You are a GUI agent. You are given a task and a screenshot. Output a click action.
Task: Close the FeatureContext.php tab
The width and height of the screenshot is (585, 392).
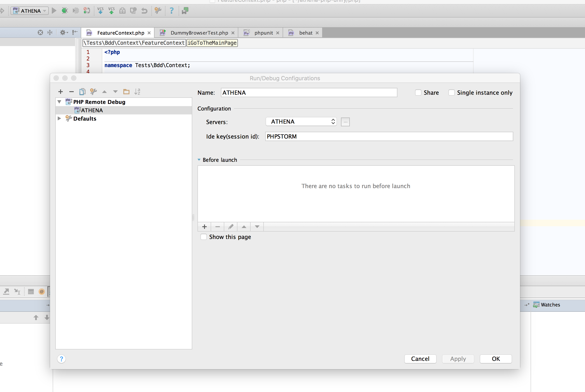coord(149,33)
